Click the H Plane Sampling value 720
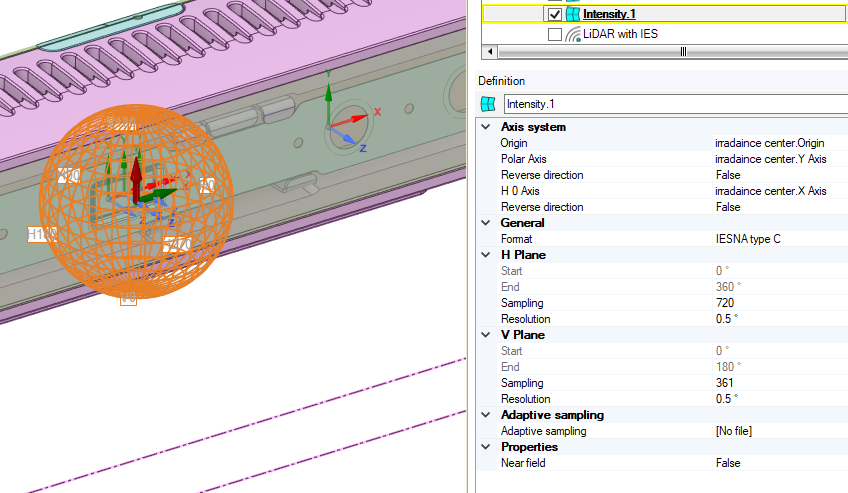The height and width of the screenshot is (493, 848). [x=725, y=303]
